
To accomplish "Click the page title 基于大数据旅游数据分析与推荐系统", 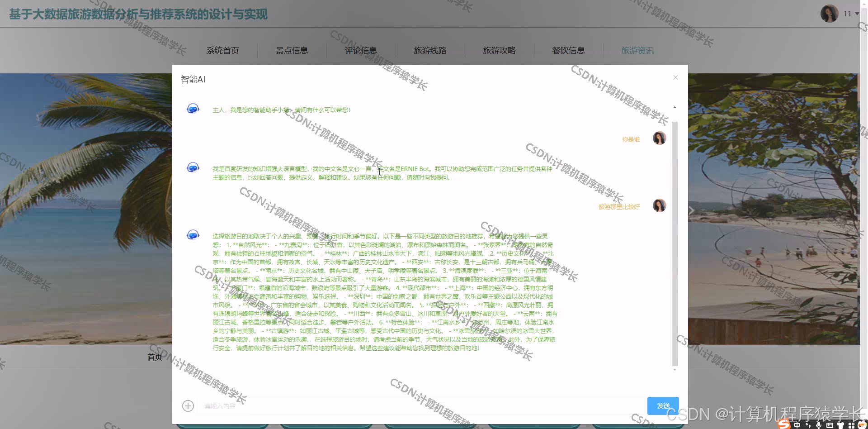I will click(x=138, y=14).
